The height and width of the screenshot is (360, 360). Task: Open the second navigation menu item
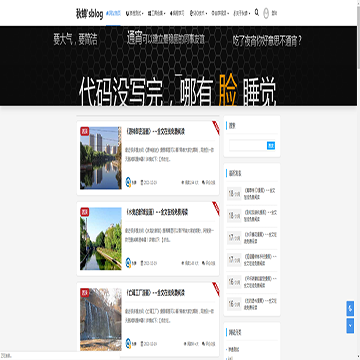pos(134,13)
